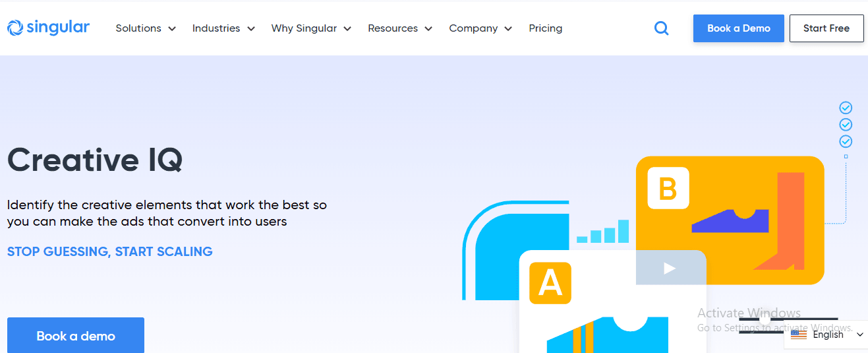Select English language label
The height and width of the screenshot is (353, 868).
(x=828, y=335)
